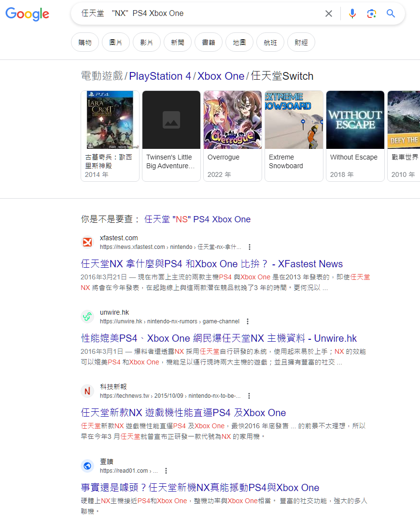Click the xfastest.com site name text

click(119, 238)
